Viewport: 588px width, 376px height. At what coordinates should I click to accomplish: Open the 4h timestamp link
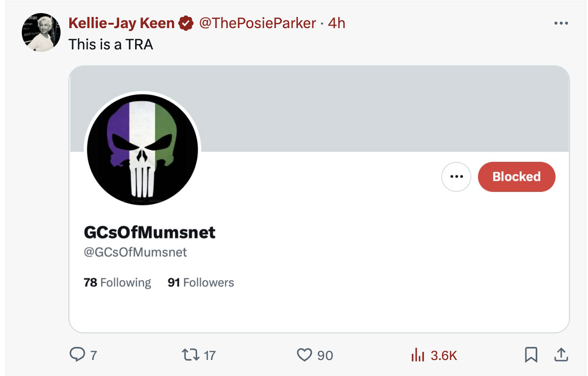click(x=337, y=23)
